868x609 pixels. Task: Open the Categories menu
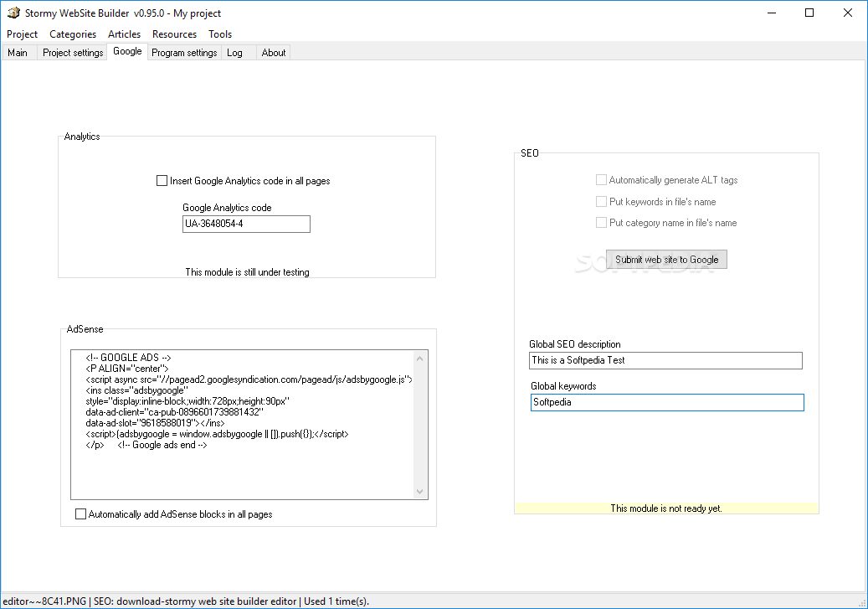73,34
